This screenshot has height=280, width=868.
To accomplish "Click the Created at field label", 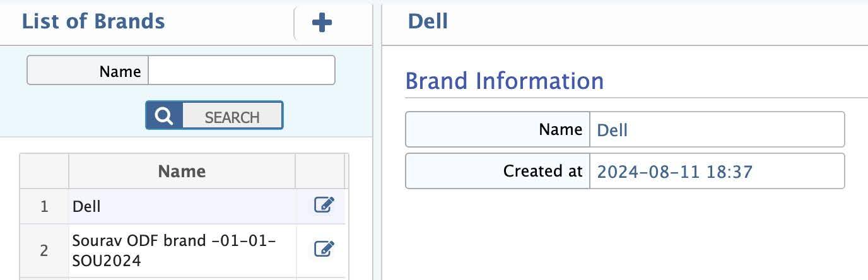I will (x=542, y=171).
